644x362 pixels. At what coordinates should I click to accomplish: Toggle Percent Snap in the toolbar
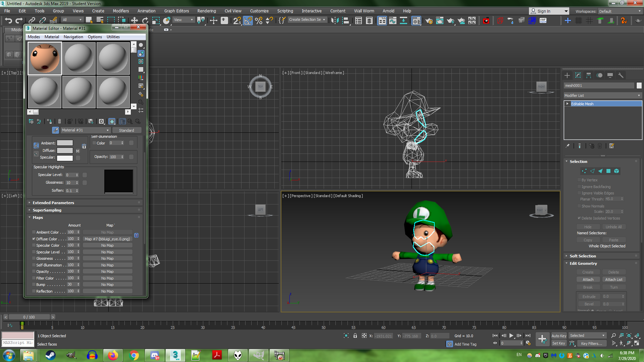[x=259, y=20]
